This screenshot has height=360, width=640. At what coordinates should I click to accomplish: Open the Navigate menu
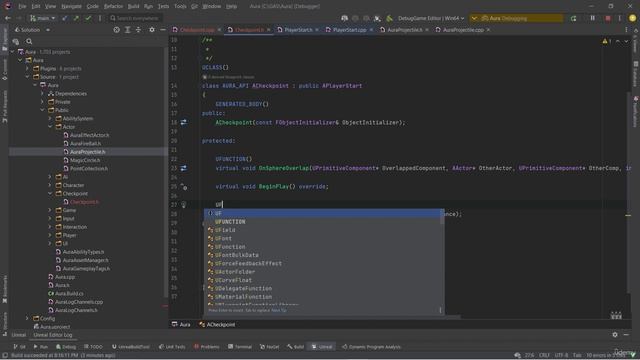(71, 7)
